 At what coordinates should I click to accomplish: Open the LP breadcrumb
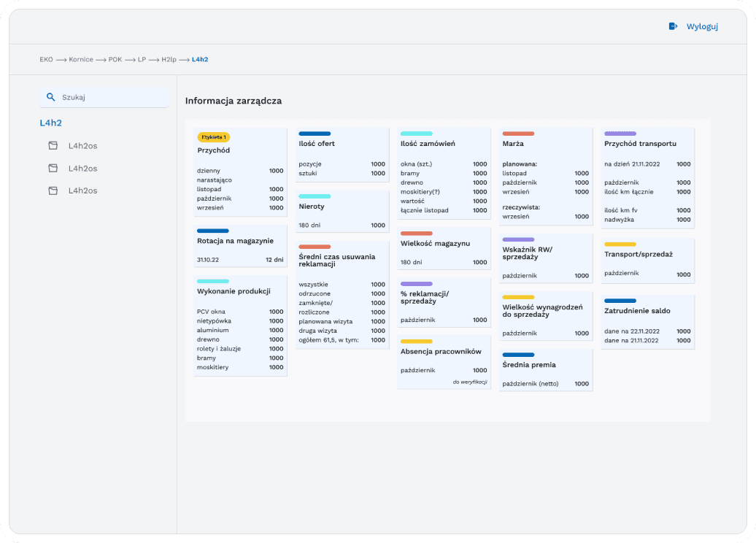142,59
